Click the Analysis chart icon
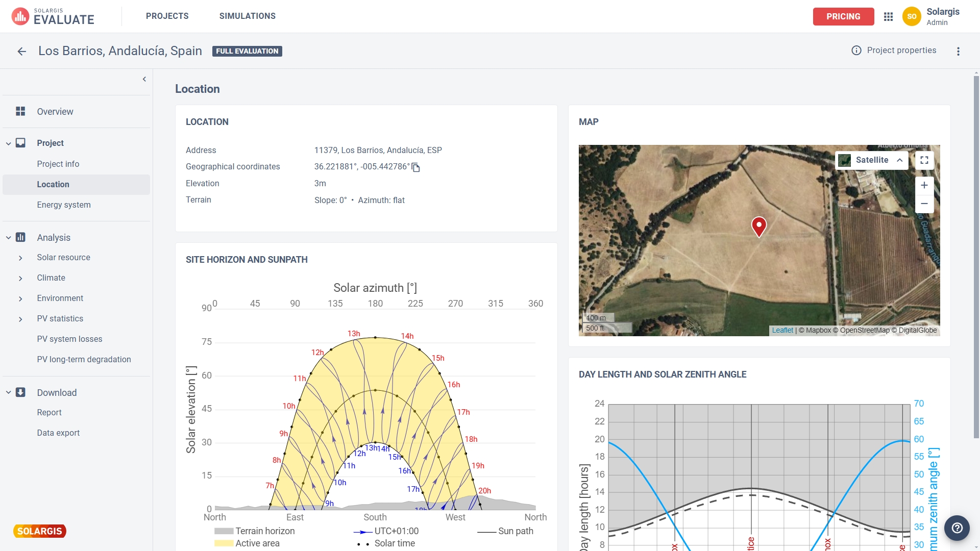This screenshot has width=980, height=551. [x=20, y=237]
